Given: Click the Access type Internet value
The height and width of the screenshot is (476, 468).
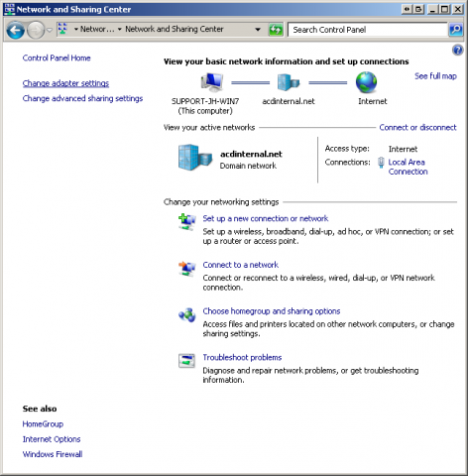Looking at the screenshot, I should [x=403, y=149].
